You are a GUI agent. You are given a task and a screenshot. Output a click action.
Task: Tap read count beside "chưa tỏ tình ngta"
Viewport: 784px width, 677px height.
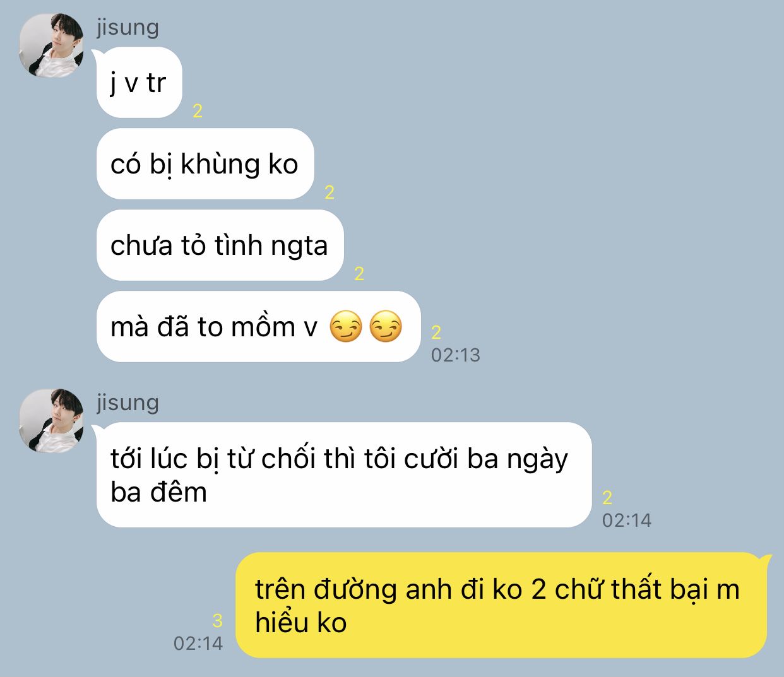[x=359, y=274]
